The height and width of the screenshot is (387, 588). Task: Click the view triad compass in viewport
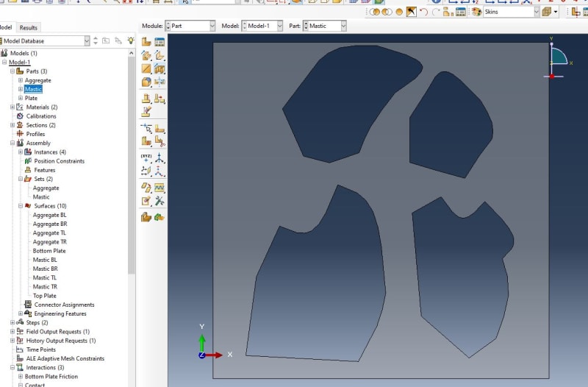(x=558, y=59)
